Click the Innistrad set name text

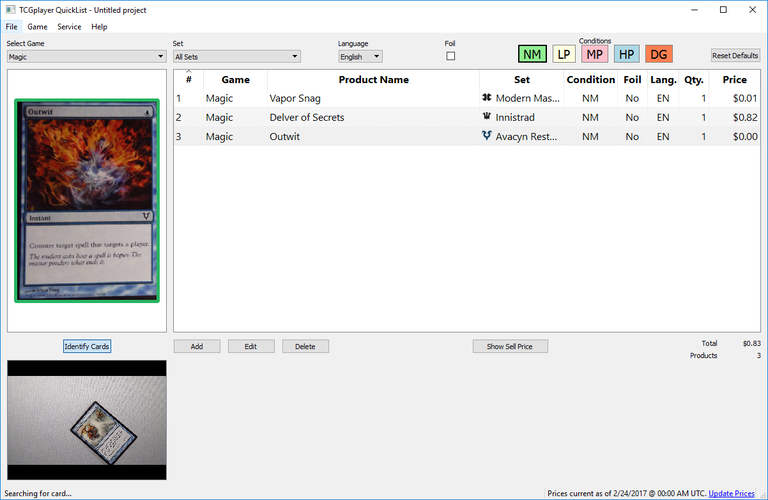point(515,117)
